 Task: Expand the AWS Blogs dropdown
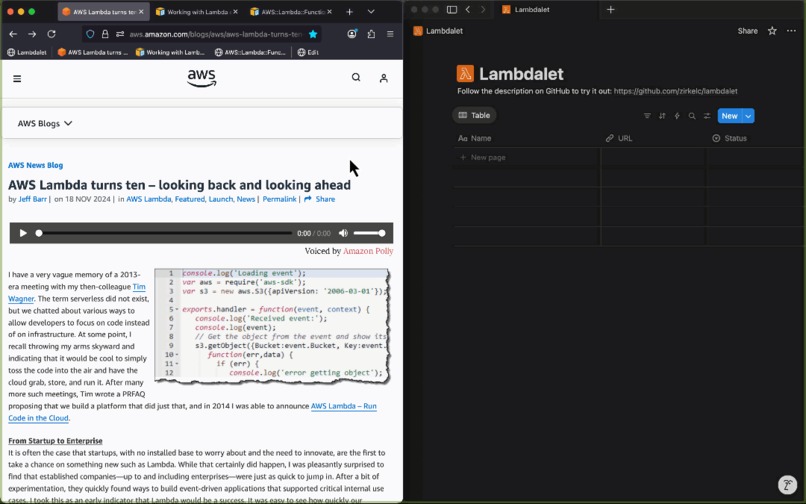point(45,123)
